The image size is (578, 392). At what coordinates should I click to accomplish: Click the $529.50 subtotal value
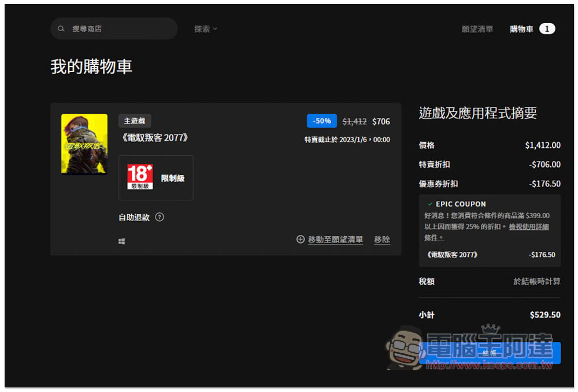(x=545, y=315)
